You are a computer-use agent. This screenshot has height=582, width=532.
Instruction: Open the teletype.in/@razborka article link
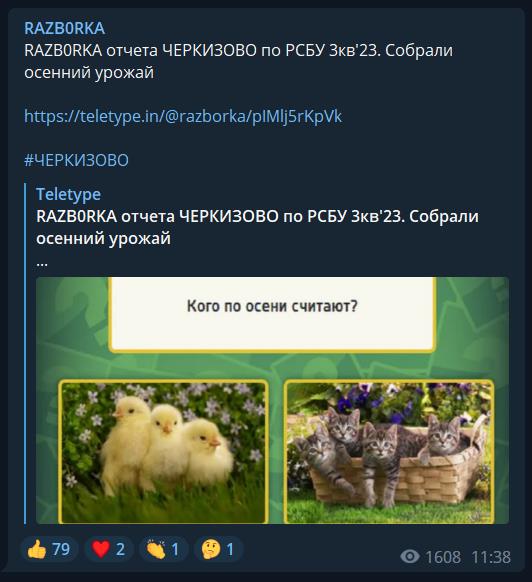pos(183,116)
